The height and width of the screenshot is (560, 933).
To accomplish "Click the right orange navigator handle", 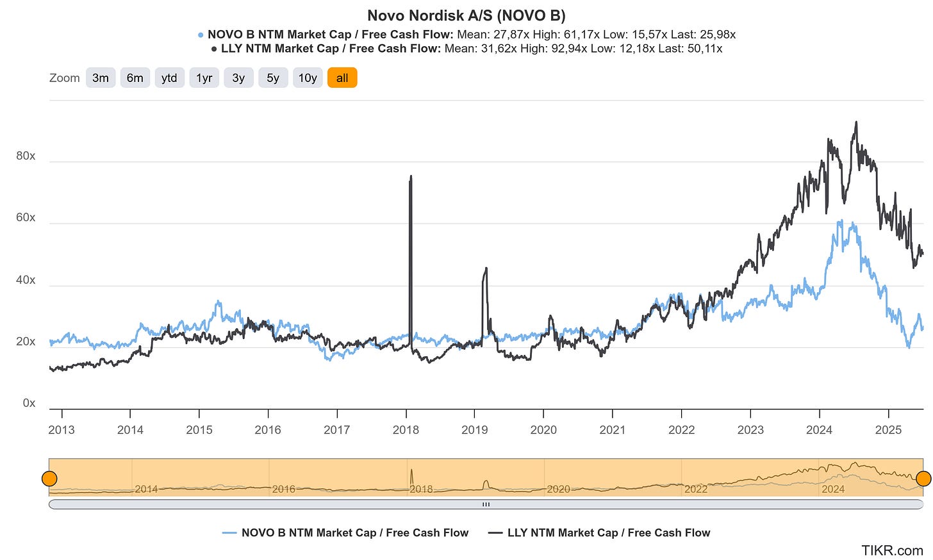I will click(923, 478).
